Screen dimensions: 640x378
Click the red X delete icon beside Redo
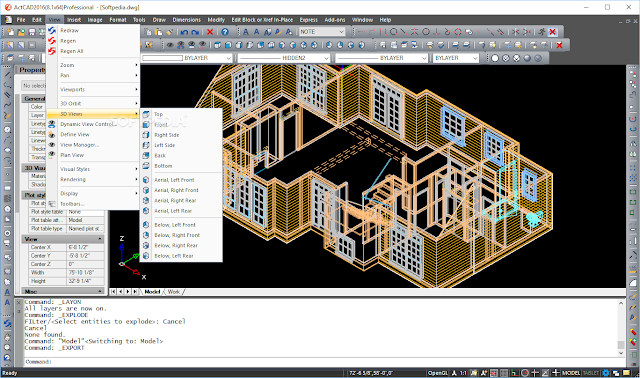point(210,32)
